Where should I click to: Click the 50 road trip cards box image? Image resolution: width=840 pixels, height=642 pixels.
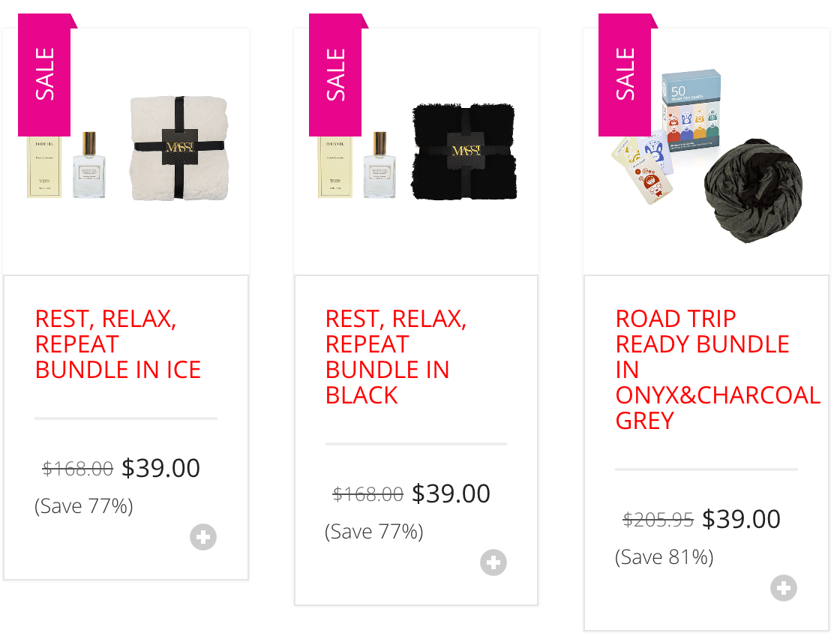click(x=691, y=109)
